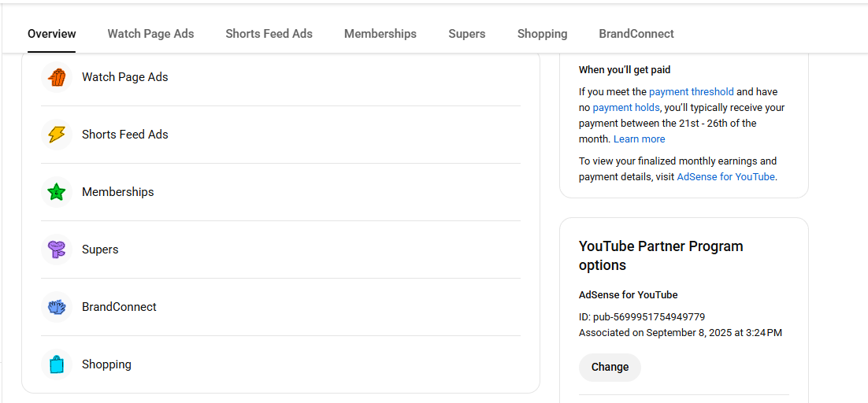This screenshot has width=868, height=403.
Task: Go to the Shorts Feed Ads tab
Action: 269,34
